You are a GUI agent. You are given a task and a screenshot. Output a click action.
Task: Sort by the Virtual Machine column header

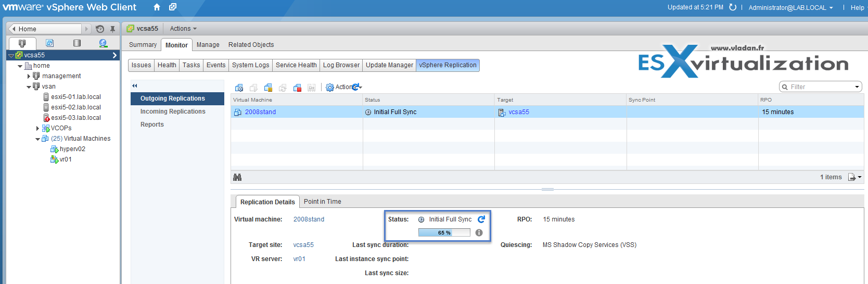coord(297,100)
